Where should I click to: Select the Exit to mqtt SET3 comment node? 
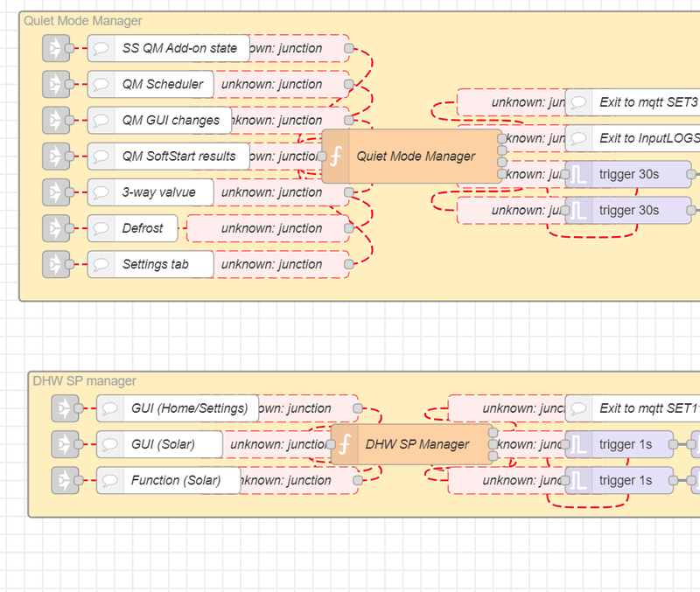pyautogui.click(x=633, y=102)
